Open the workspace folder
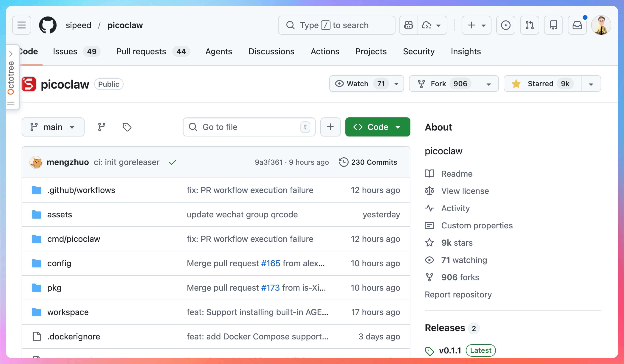 pos(68,312)
